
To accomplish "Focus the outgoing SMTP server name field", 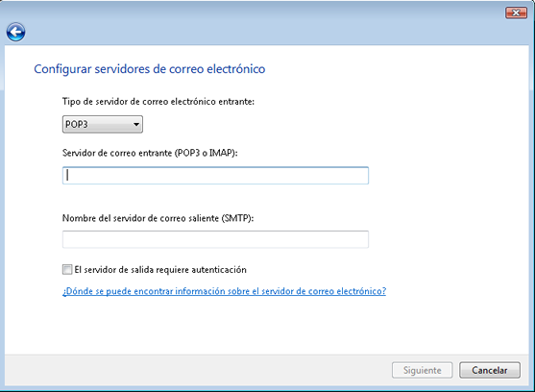I will point(215,239).
